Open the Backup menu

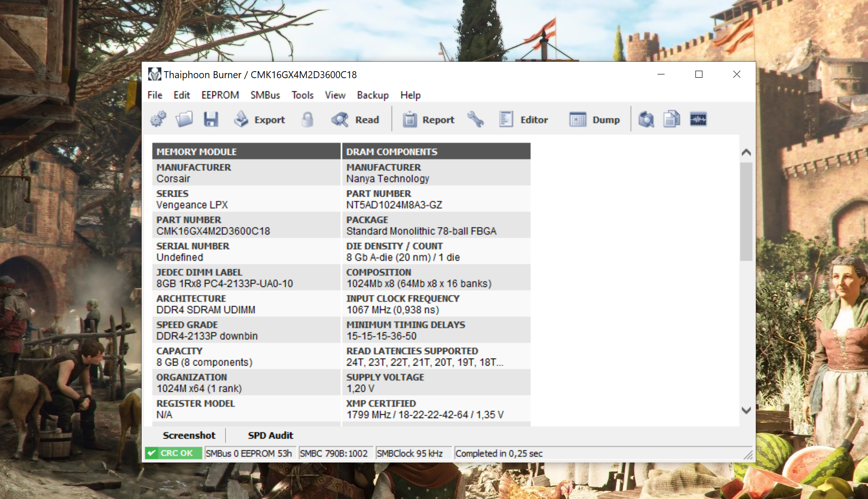[373, 95]
